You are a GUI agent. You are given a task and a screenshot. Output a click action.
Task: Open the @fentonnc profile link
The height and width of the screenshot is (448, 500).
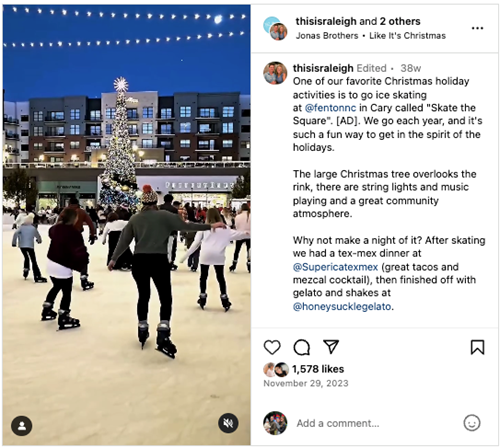(330, 108)
